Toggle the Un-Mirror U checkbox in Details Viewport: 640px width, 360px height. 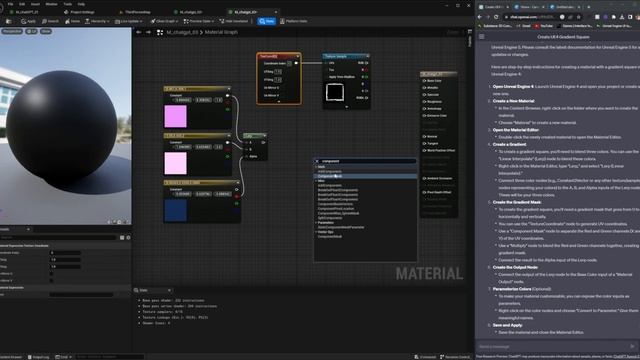coord(51,273)
